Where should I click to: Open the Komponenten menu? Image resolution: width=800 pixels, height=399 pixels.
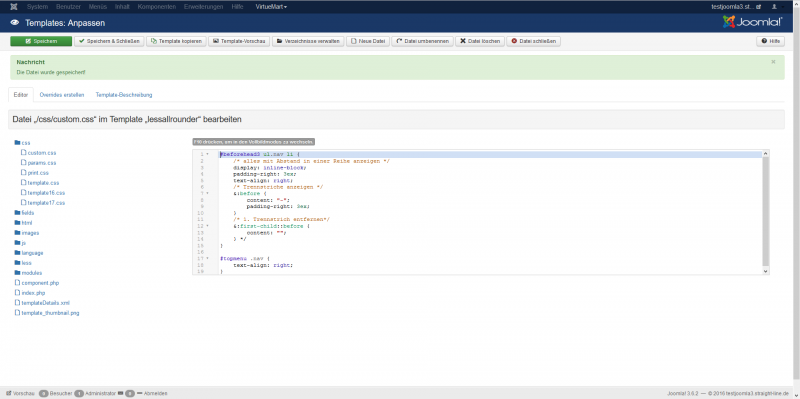click(x=157, y=7)
